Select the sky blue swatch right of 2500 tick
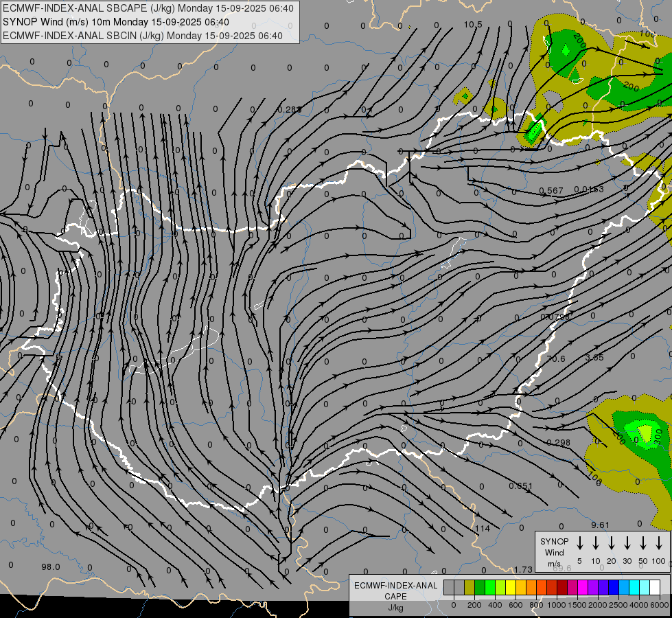Screen dimensions: 672x618 [624, 588]
